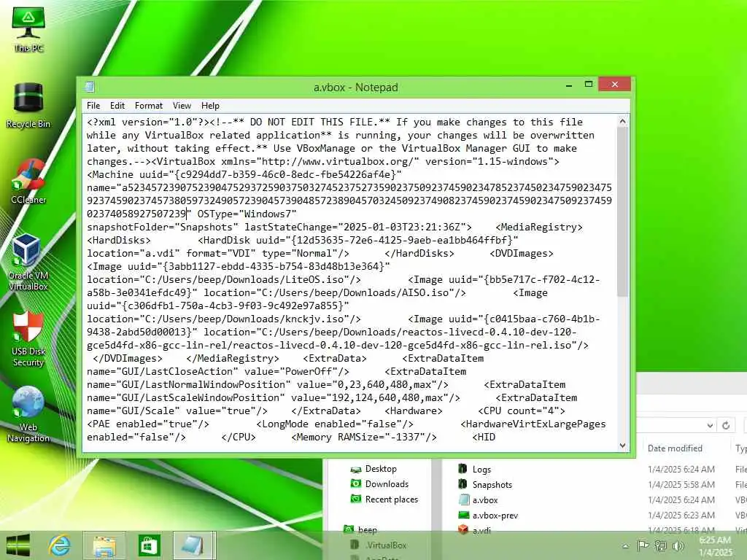
Task: Open the Action Center flag icon
Action: (643, 545)
